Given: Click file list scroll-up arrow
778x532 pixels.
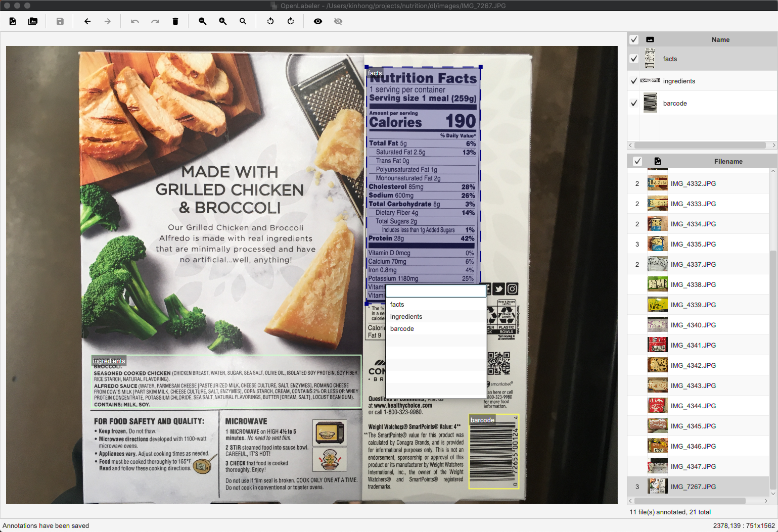Looking at the screenshot, I should pyautogui.click(x=773, y=172).
